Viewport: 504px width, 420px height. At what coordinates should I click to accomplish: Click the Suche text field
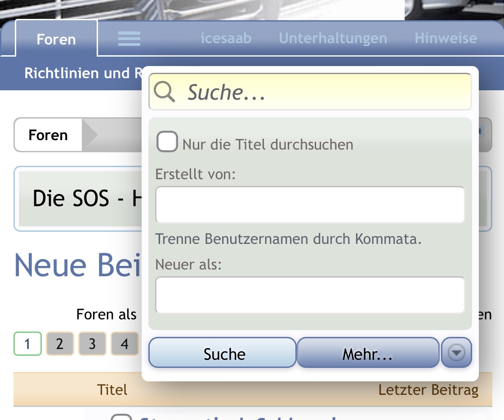[x=310, y=92]
